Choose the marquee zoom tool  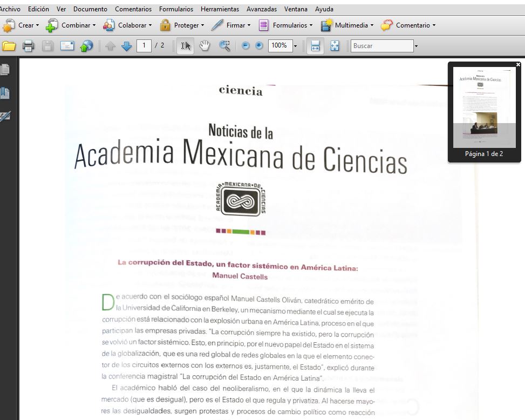224,45
